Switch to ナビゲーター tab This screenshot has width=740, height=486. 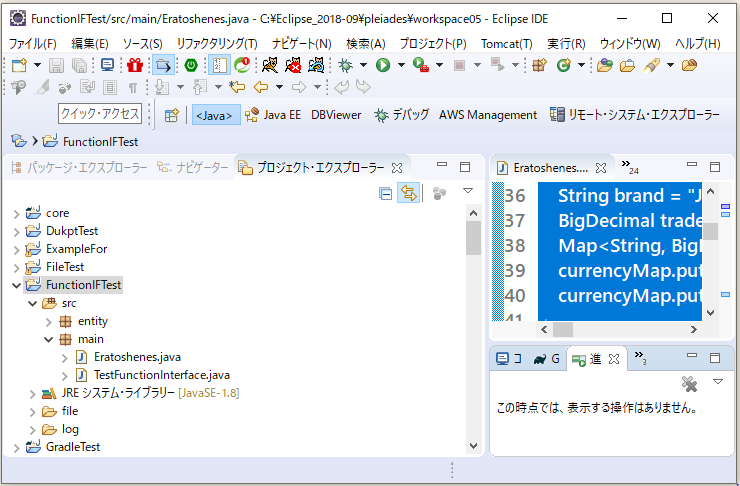(193, 168)
